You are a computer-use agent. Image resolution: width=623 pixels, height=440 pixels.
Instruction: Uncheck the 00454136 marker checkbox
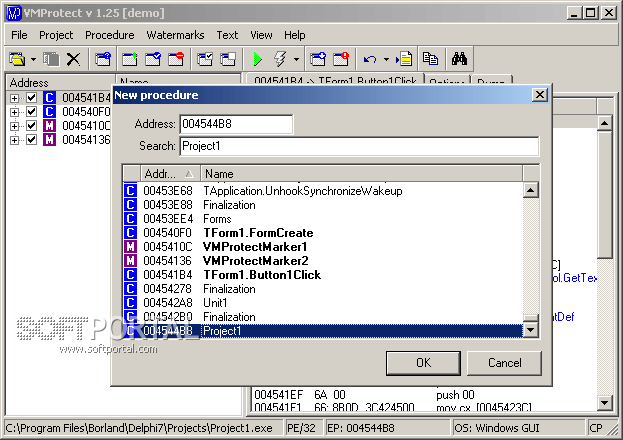pyautogui.click(x=32, y=140)
